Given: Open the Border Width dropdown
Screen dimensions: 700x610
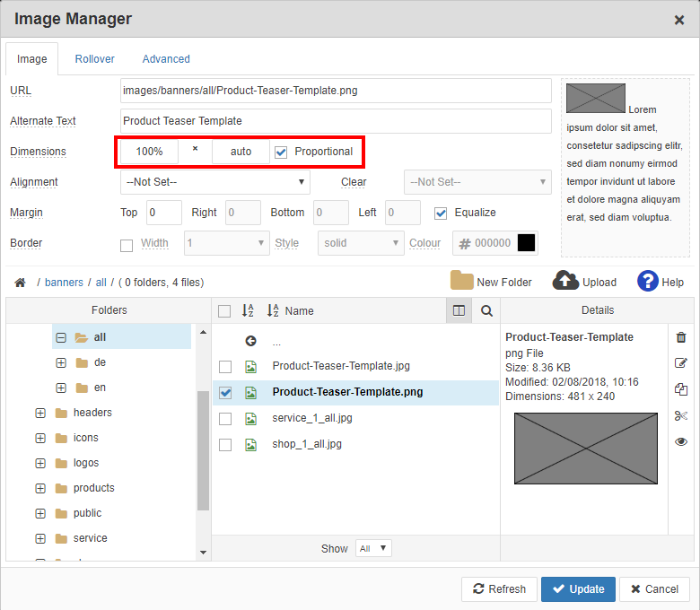Looking at the screenshot, I should click(227, 243).
